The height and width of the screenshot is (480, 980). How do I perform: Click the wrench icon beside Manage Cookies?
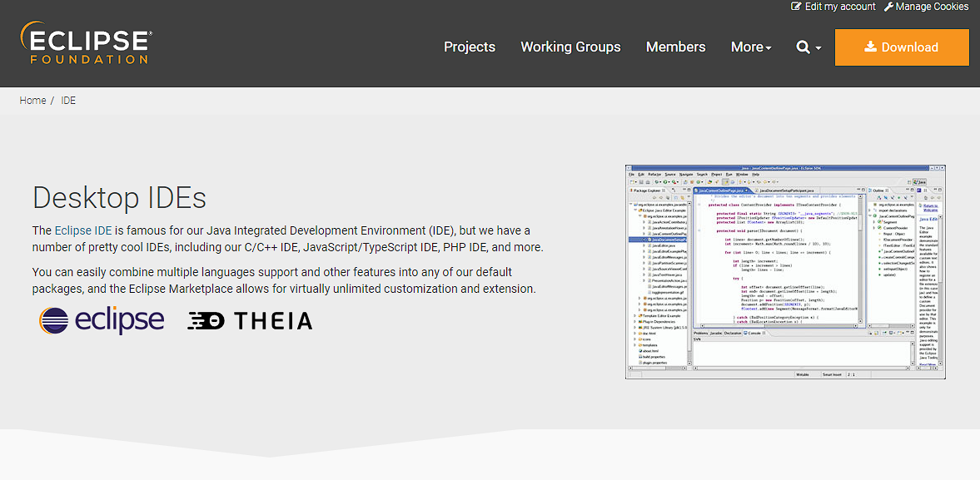point(888,7)
